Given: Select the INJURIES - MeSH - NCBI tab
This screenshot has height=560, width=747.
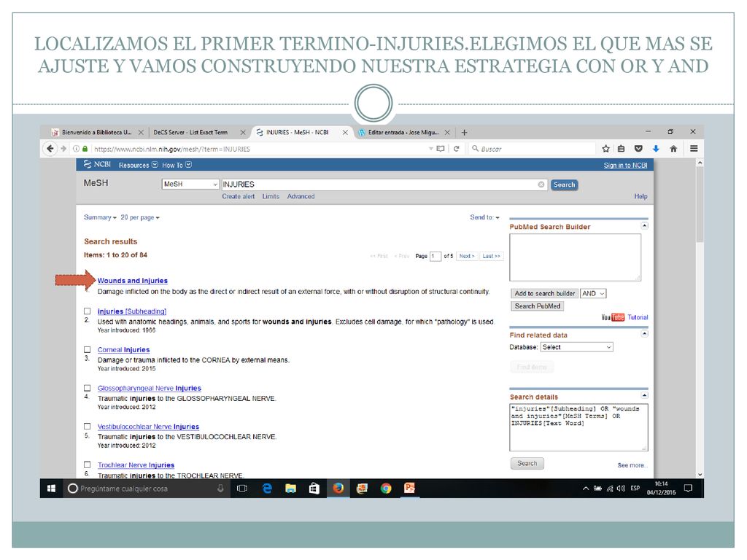Looking at the screenshot, I should click(296, 133).
